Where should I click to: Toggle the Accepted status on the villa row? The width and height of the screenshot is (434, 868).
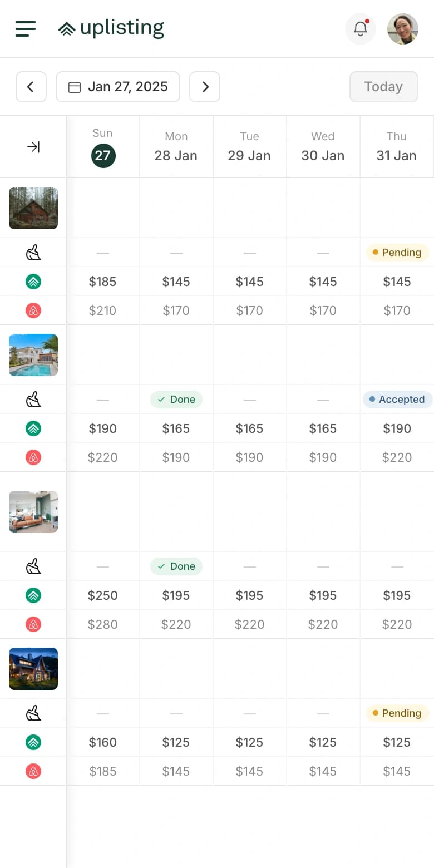tap(397, 400)
